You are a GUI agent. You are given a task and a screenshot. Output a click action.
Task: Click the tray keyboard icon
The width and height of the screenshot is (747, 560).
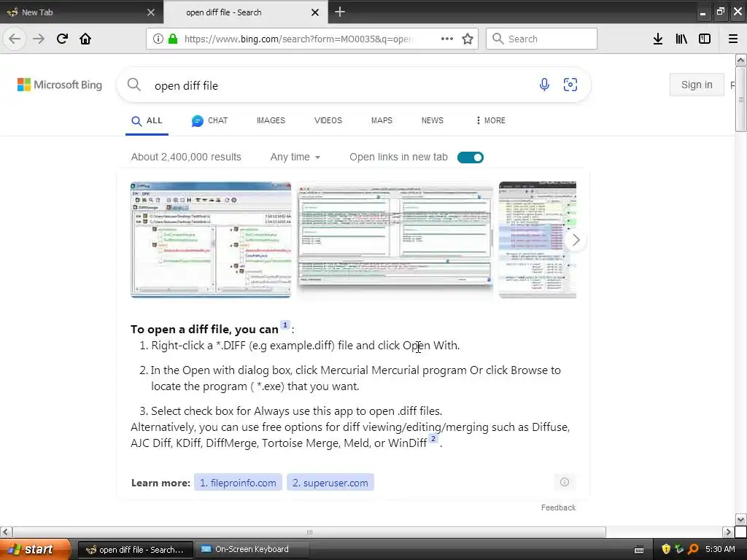click(x=639, y=550)
